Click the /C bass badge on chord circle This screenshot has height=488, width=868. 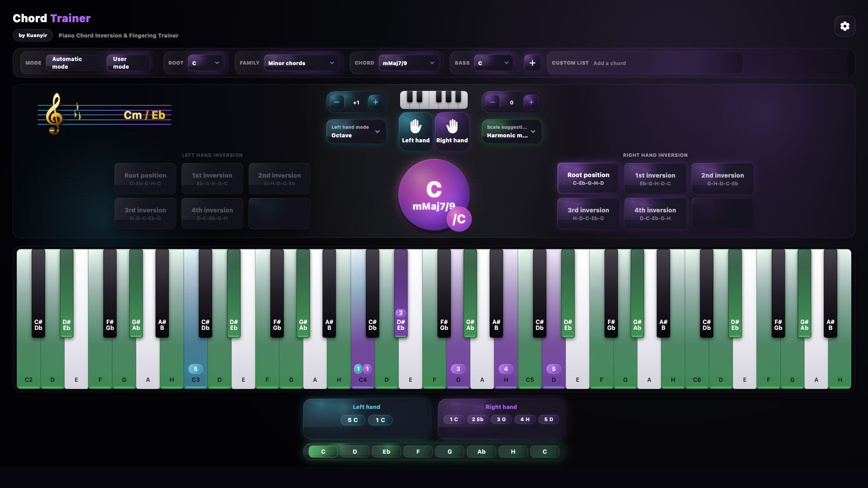(x=459, y=219)
